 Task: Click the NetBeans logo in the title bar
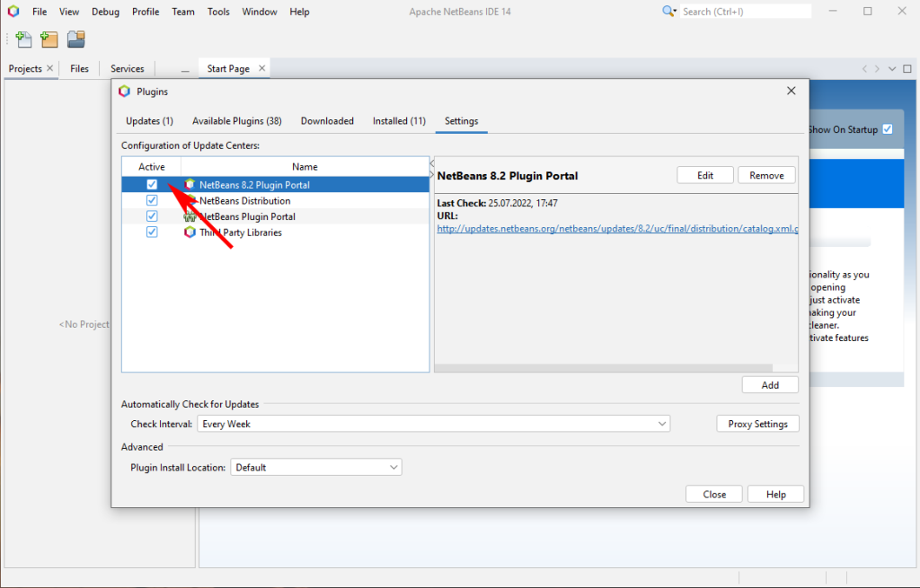[13, 11]
